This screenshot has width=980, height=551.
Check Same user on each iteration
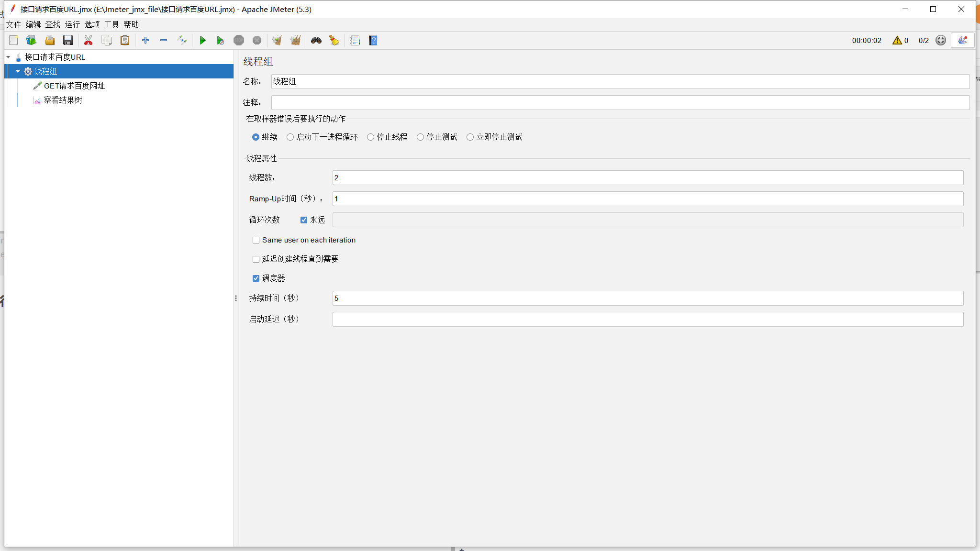tap(256, 240)
